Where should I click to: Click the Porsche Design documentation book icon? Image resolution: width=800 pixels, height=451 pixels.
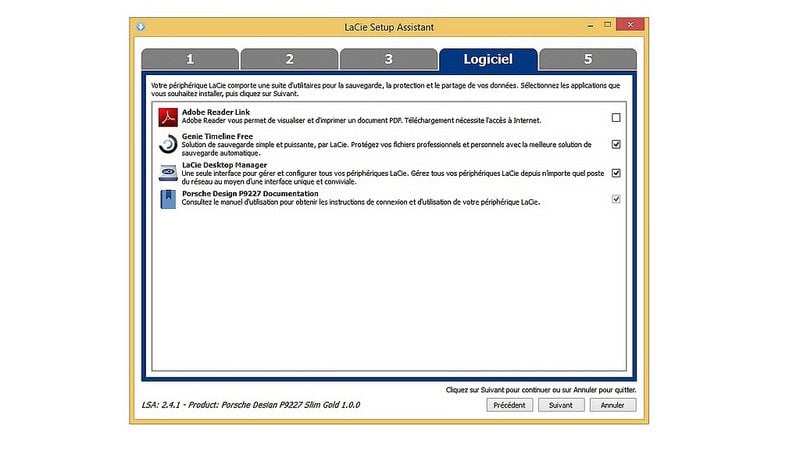point(169,199)
